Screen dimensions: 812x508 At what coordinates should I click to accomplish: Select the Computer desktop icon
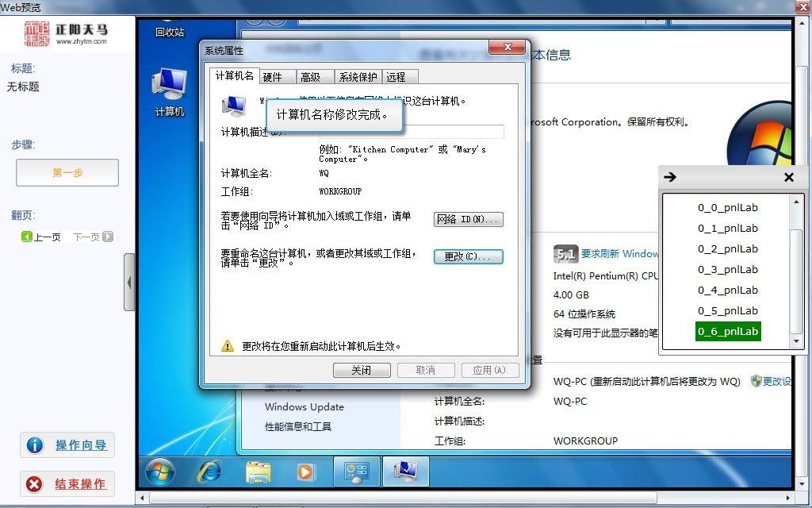coord(170,92)
